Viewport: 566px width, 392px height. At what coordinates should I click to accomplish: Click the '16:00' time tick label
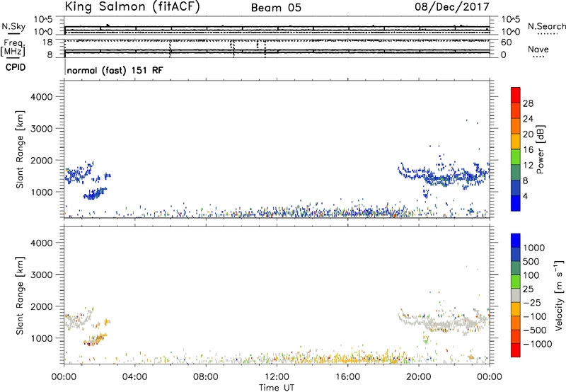347,377
